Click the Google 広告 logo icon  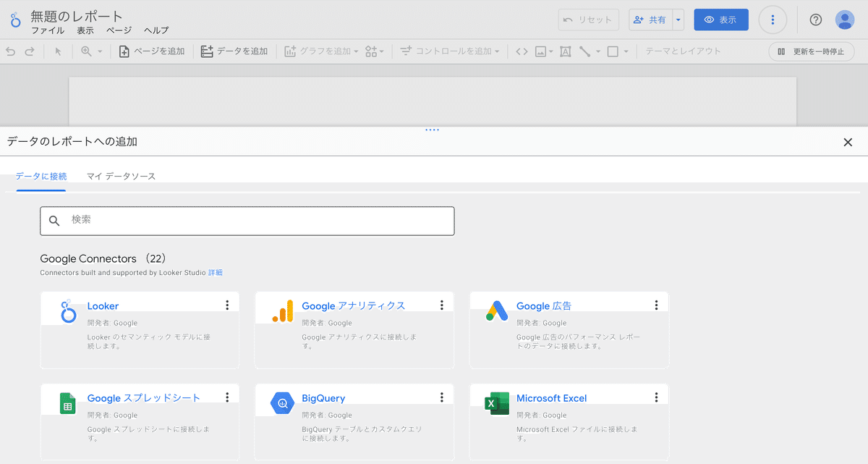click(x=497, y=311)
